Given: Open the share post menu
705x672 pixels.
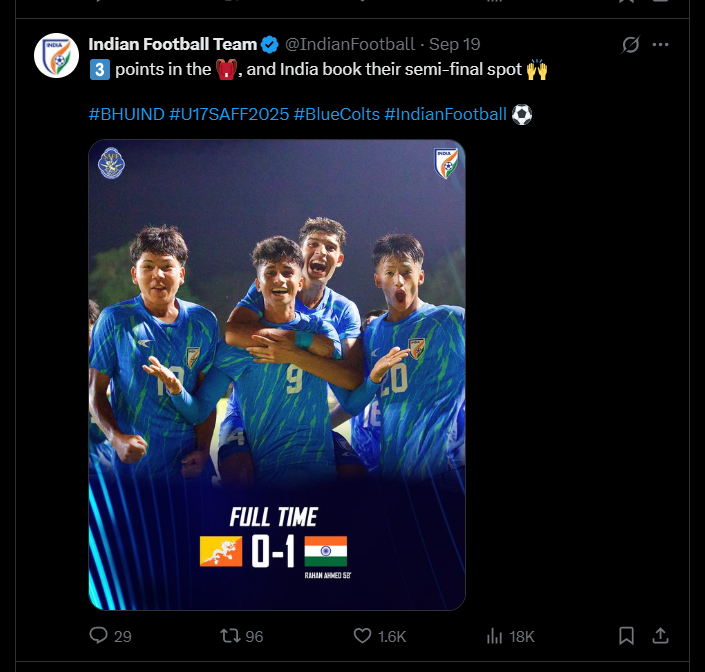Looking at the screenshot, I should [x=660, y=636].
